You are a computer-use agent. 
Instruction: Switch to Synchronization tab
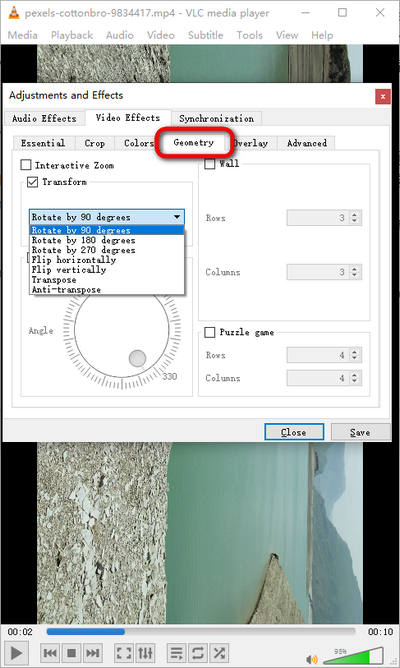click(x=216, y=118)
